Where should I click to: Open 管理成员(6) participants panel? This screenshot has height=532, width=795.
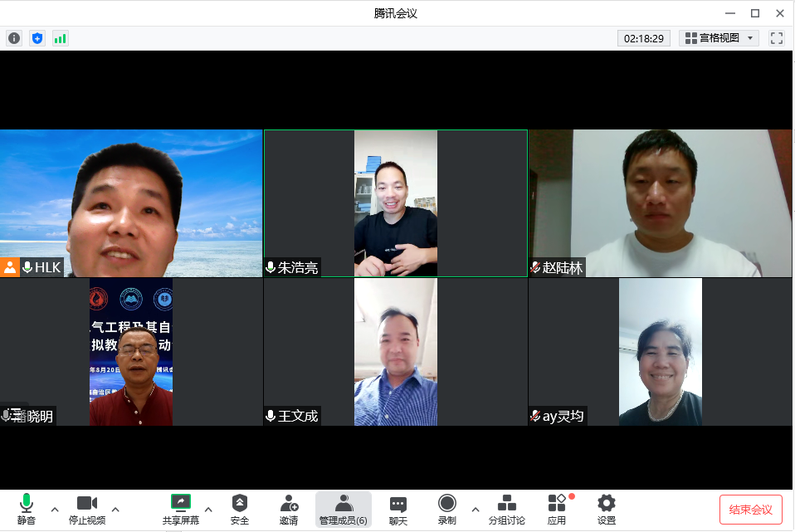[344, 509]
